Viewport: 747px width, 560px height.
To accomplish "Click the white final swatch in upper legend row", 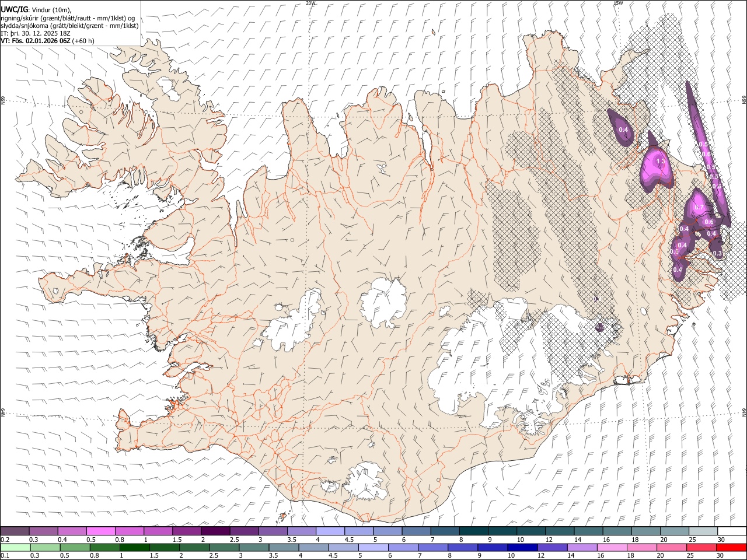I will pyautogui.click(x=732, y=531).
